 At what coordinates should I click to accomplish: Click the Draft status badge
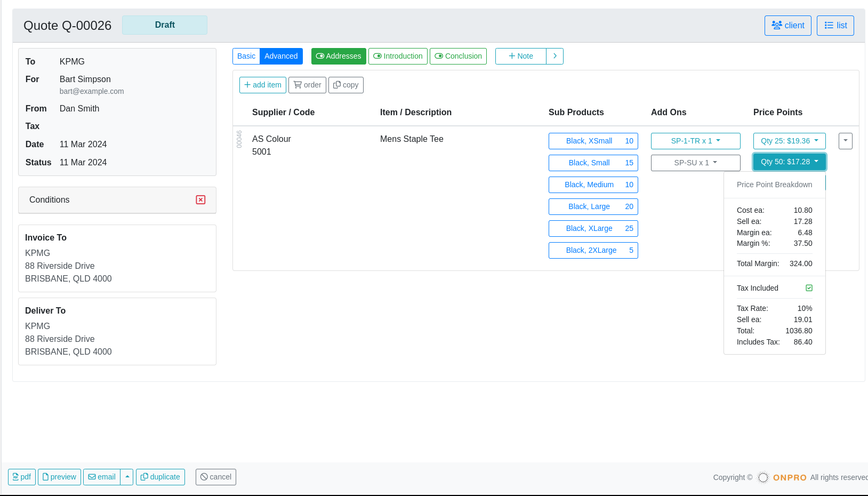tap(165, 25)
